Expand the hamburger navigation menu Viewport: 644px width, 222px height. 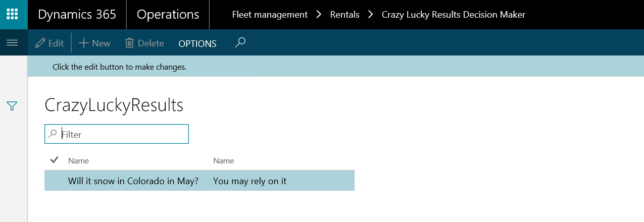[12, 43]
